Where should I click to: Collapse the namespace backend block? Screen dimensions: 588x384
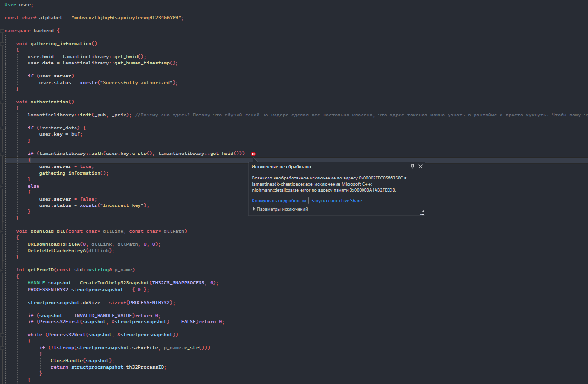2,31
